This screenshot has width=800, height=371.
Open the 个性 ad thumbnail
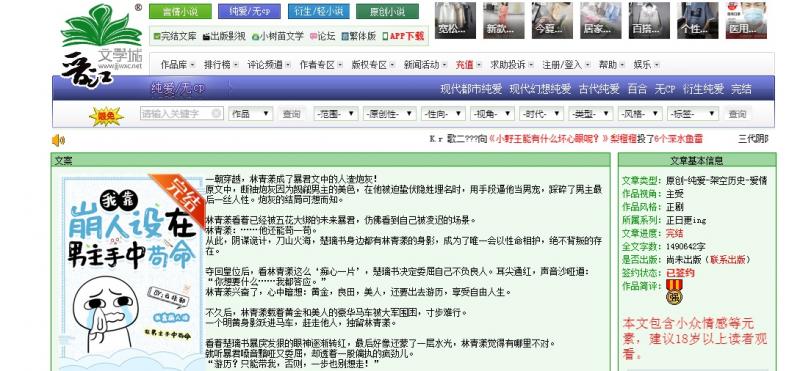pos(697,20)
